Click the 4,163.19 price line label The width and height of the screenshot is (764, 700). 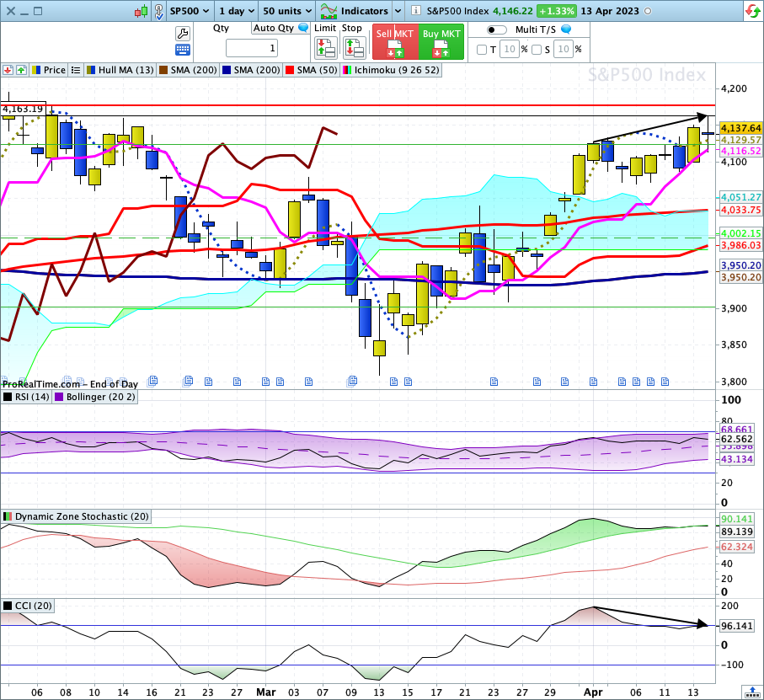point(23,109)
